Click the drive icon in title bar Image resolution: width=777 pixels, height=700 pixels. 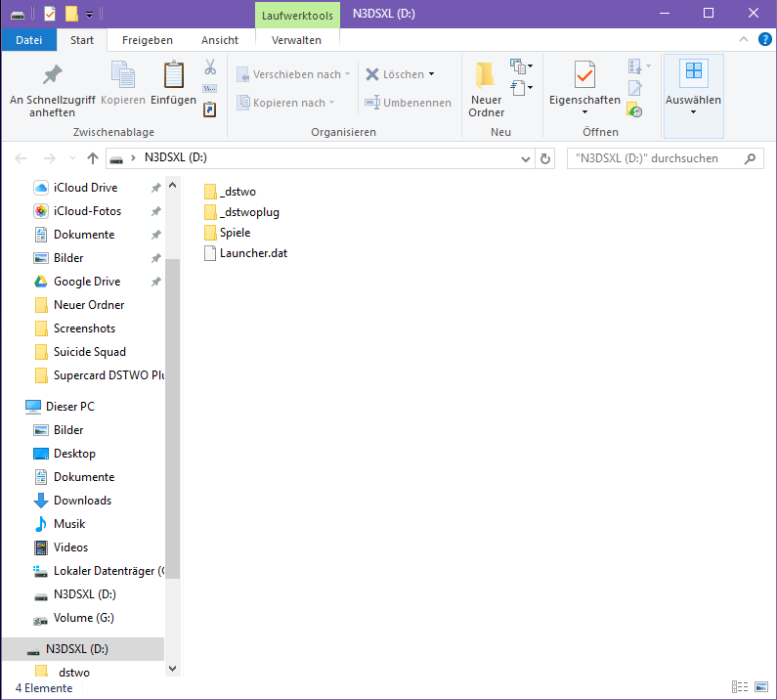pyautogui.click(x=18, y=15)
